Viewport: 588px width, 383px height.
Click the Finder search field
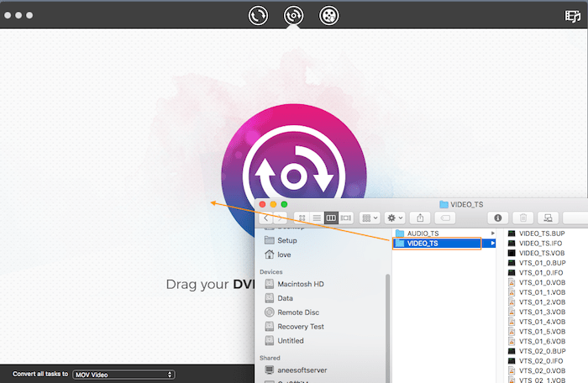click(x=575, y=218)
